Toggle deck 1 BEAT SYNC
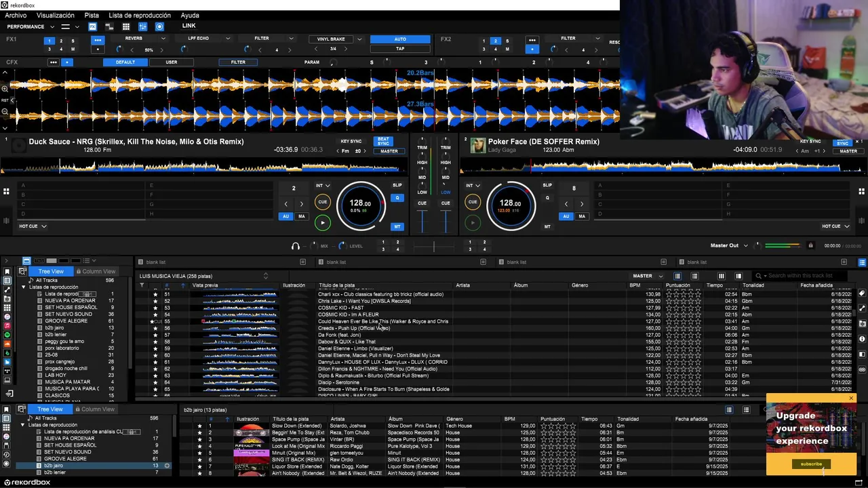This screenshot has height=488, width=868. [384, 142]
